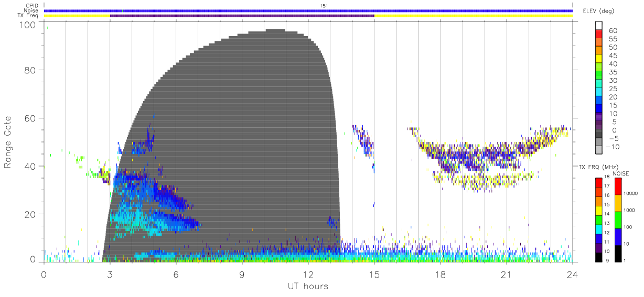644x297 pixels.
Task: Pick the blue swatch between 11 and 12 MHz
Action: 599,239
